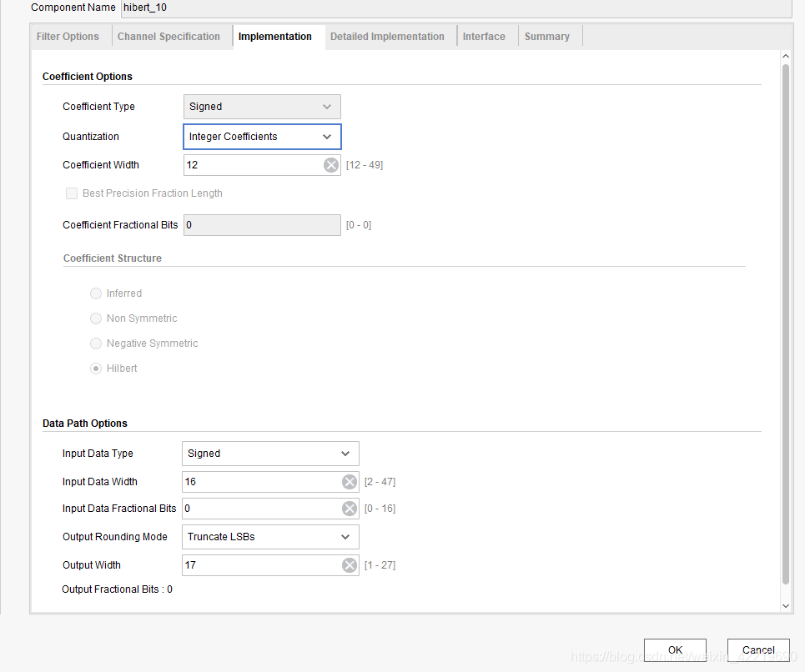
Task: Click the Cancel button
Action: pyautogui.click(x=758, y=650)
